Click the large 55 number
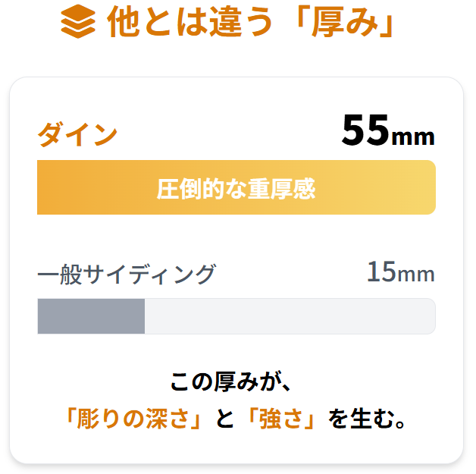 pos(365,131)
